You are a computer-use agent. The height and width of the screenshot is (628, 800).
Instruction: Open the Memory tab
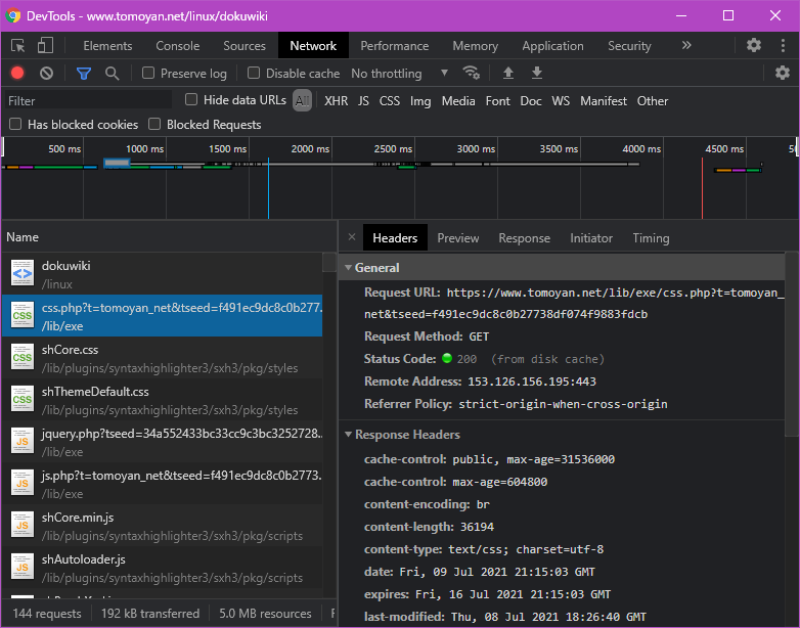coord(475,46)
